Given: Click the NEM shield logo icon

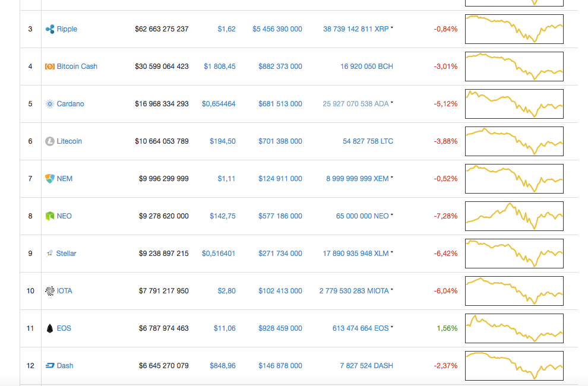Looking at the screenshot, I should [x=49, y=179].
